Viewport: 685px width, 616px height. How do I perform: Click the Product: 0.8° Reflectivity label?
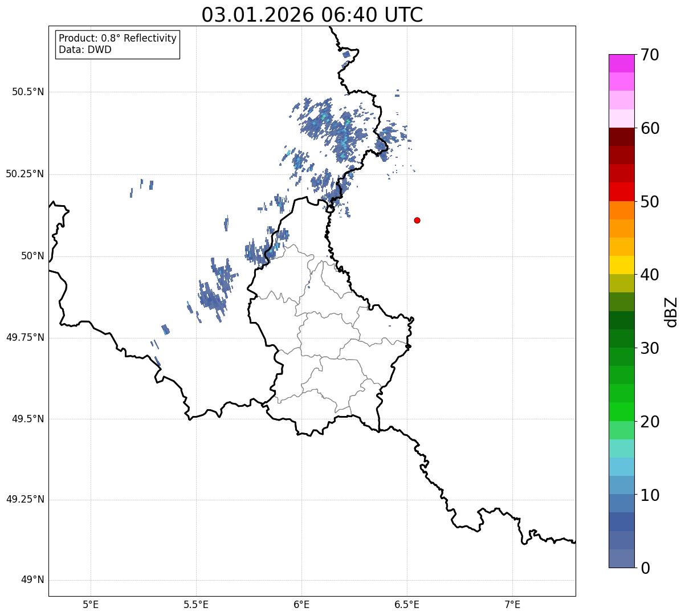click(117, 38)
